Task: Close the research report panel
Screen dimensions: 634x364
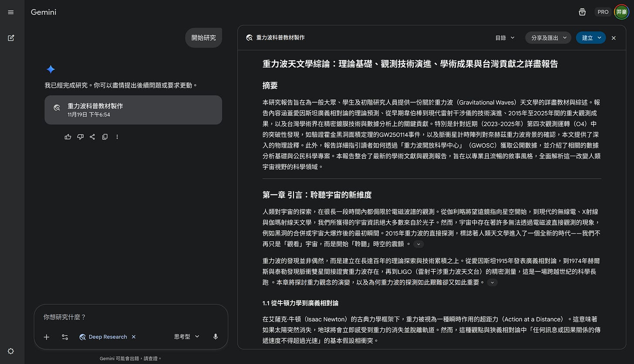Action: 614,38
